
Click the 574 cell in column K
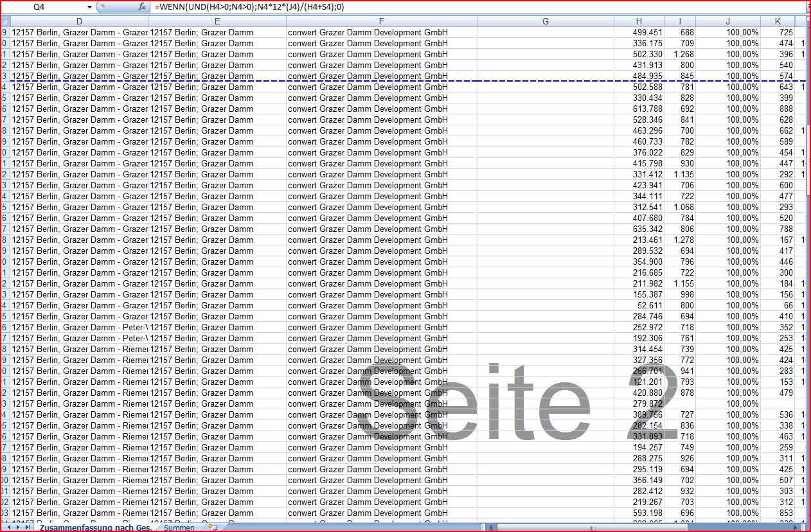(778, 76)
